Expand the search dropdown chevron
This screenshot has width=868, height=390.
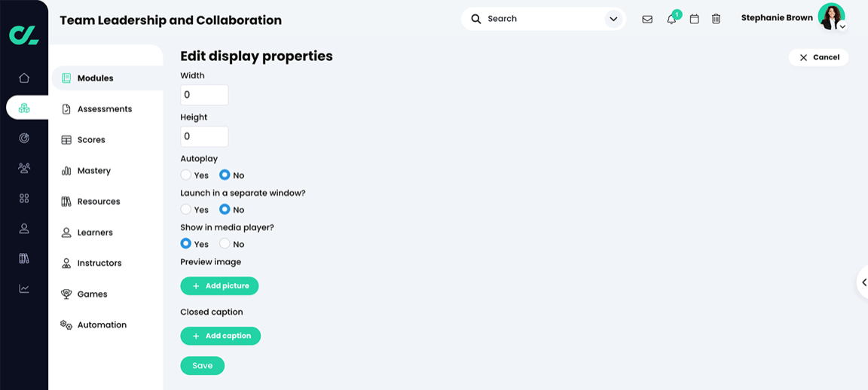pyautogui.click(x=613, y=19)
